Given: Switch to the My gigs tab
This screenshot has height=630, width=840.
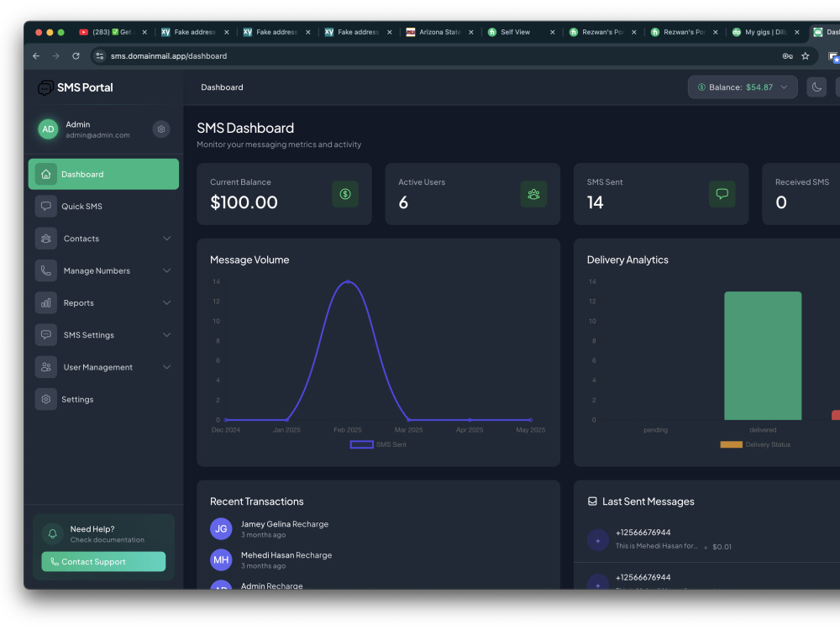Looking at the screenshot, I should [x=766, y=32].
